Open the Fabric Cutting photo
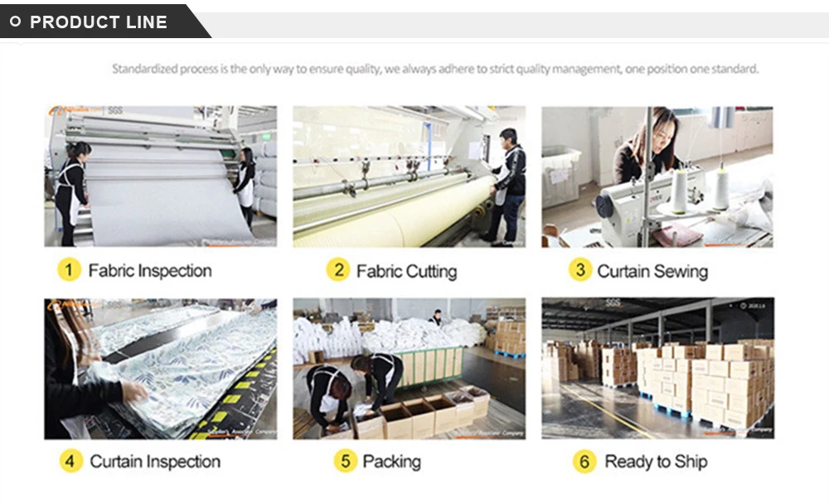This screenshot has width=829, height=504. tap(410, 176)
